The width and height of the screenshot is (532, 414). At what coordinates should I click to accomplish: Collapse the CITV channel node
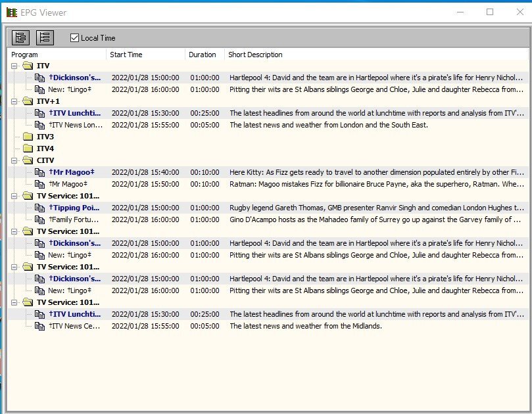[x=14, y=160]
